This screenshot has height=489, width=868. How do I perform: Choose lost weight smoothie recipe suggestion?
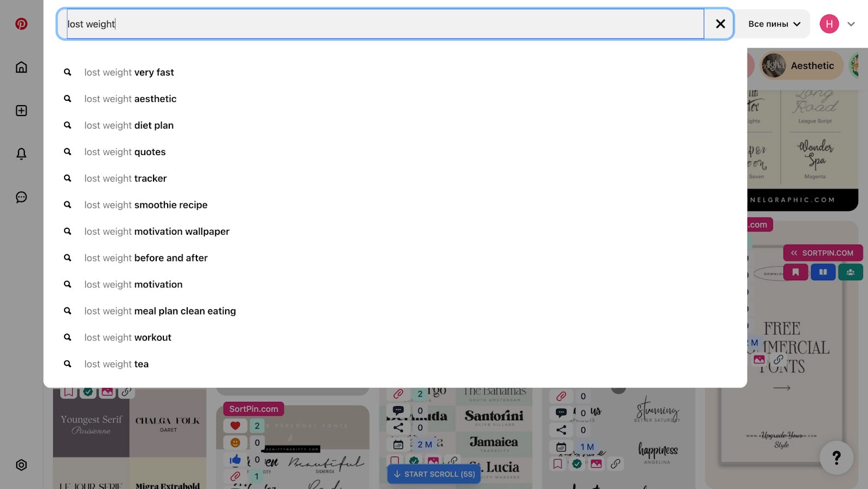point(146,205)
